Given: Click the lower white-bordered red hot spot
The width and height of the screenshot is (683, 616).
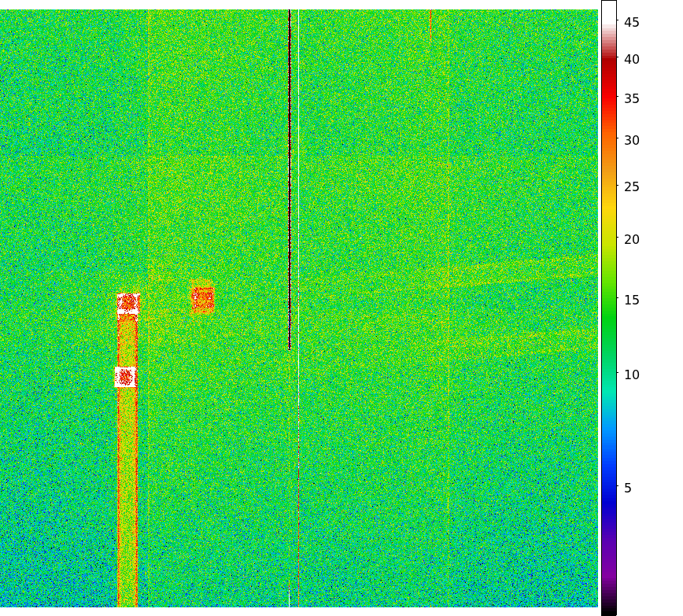Looking at the screenshot, I should pos(126,377).
